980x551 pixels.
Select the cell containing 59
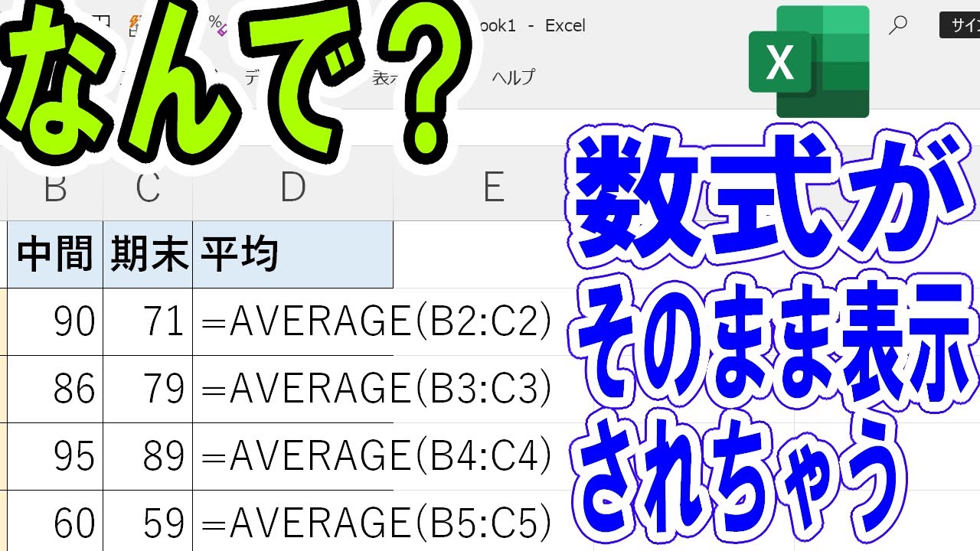(148, 521)
